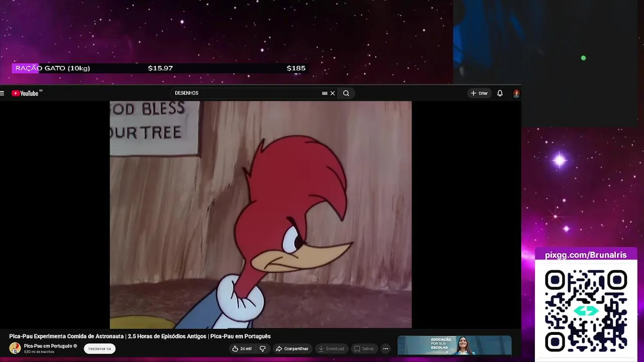Screen dimensions: 644x362
Task: Open the three-dot more actions menu
Action: [x=385, y=348]
